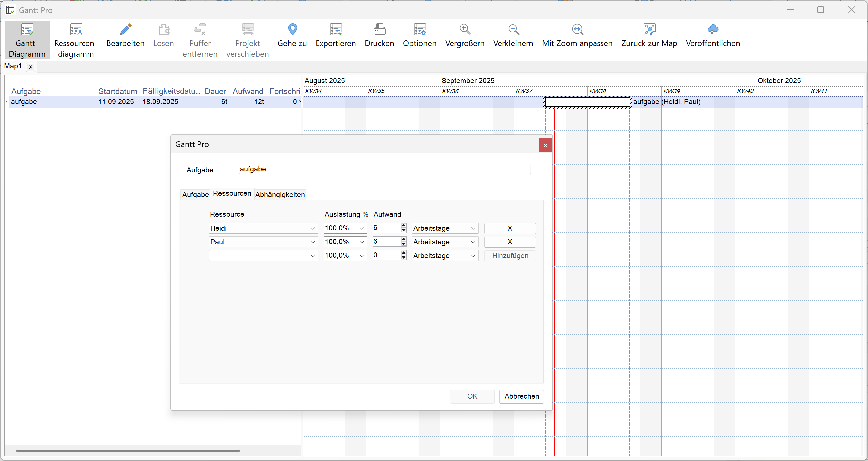Click Zurück zur Map icon
The image size is (868, 461).
(649, 30)
